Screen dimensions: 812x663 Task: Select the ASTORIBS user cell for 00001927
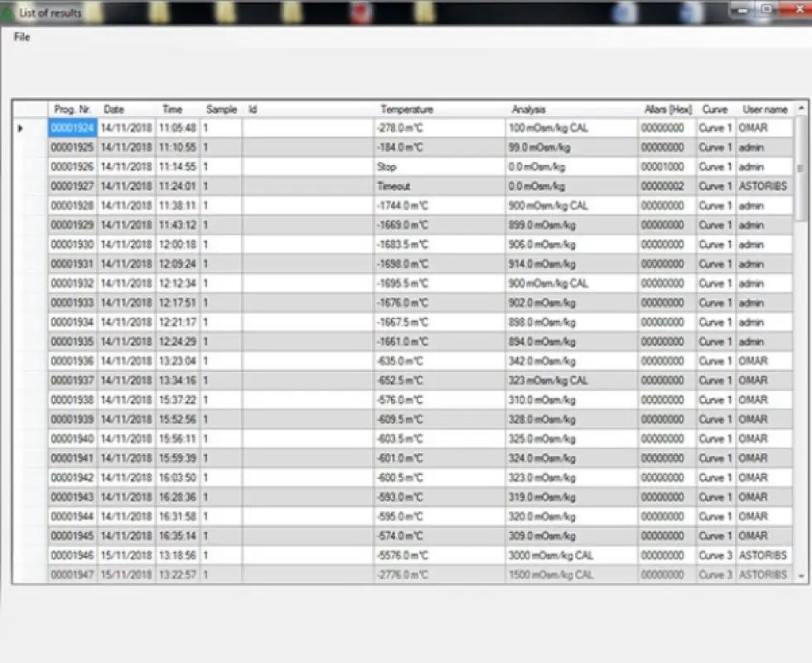764,186
